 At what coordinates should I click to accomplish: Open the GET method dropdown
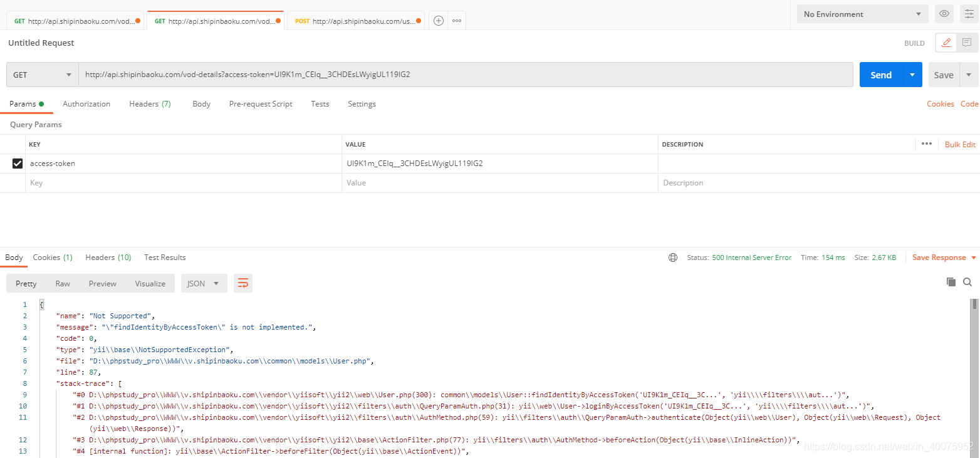click(43, 75)
